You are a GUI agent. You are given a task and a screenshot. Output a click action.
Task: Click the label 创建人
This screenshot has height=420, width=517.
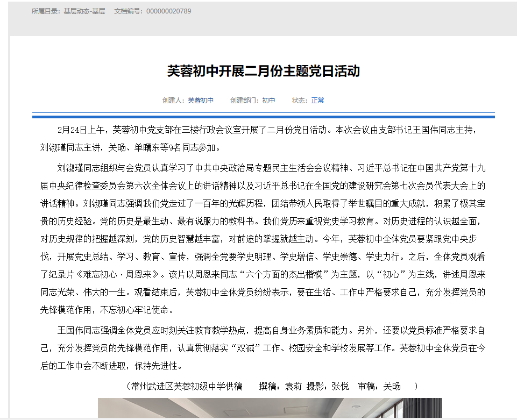[x=173, y=101]
